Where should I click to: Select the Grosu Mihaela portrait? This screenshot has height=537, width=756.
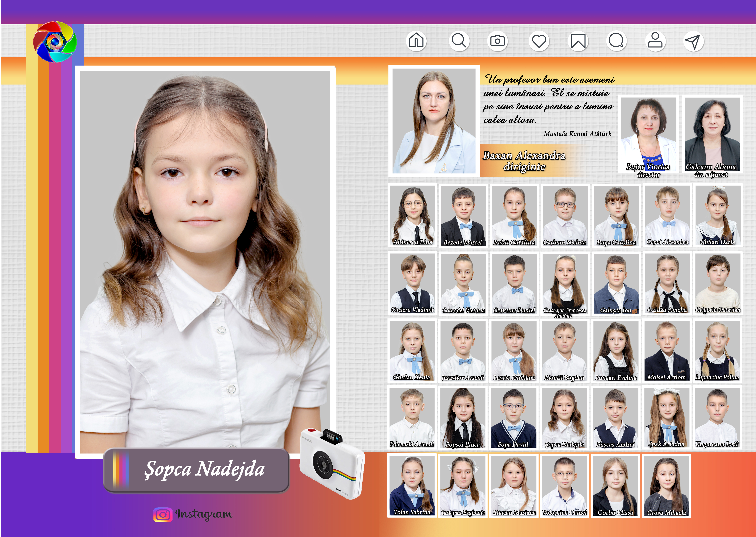point(666,485)
